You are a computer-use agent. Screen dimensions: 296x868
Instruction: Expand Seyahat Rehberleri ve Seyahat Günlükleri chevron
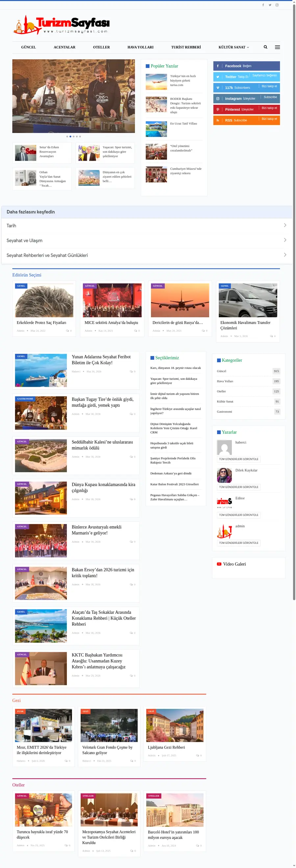point(285,255)
